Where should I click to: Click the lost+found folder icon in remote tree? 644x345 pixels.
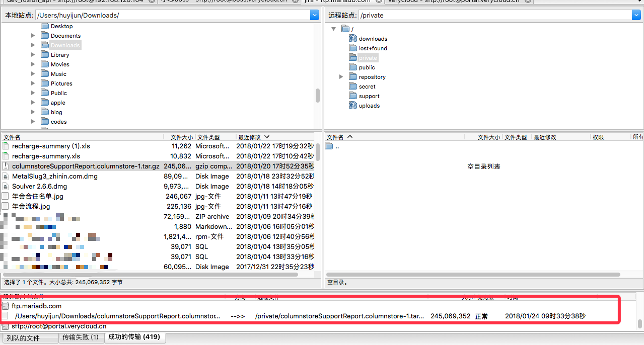pyautogui.click(x=353, y=48)
